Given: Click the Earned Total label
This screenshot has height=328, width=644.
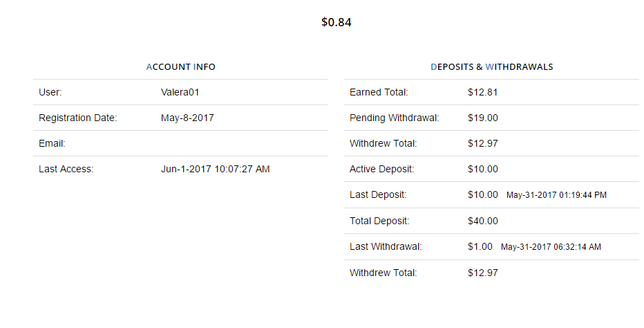Looking at the screenshot, I should (x=379, y=92).
